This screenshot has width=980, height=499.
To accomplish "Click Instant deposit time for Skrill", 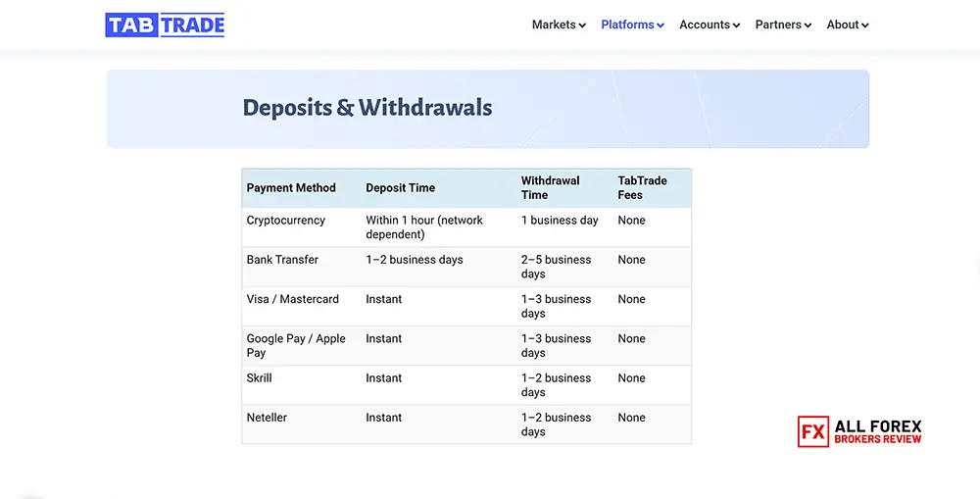I will [x=384, y=377].
